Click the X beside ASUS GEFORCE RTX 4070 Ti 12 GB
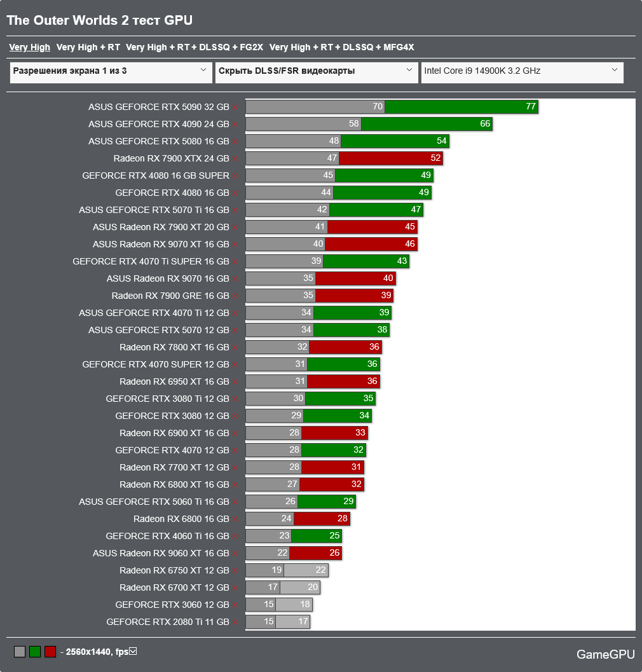Screen dimensions: 642x672 [x=235, y=313]
